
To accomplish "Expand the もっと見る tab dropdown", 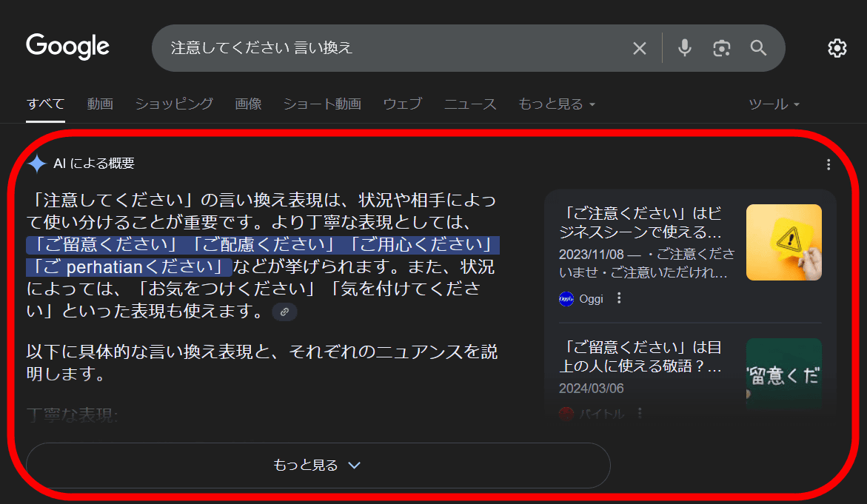I will pos(557,104).
